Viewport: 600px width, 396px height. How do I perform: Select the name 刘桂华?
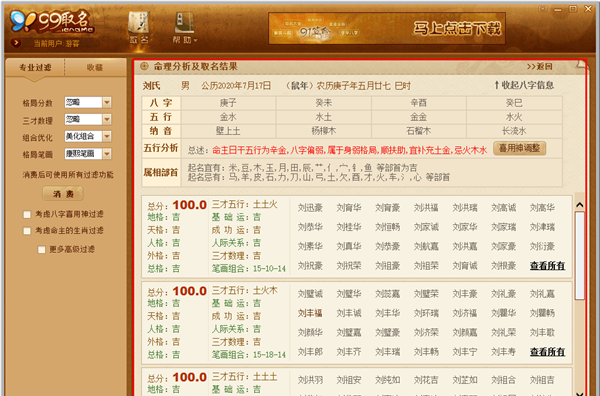[x=349, y=227]
